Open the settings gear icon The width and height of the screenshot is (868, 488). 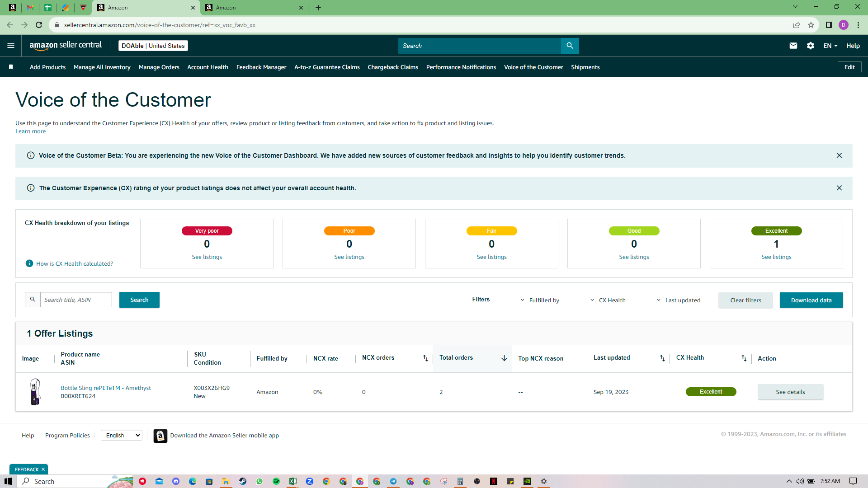click(811, 46)
